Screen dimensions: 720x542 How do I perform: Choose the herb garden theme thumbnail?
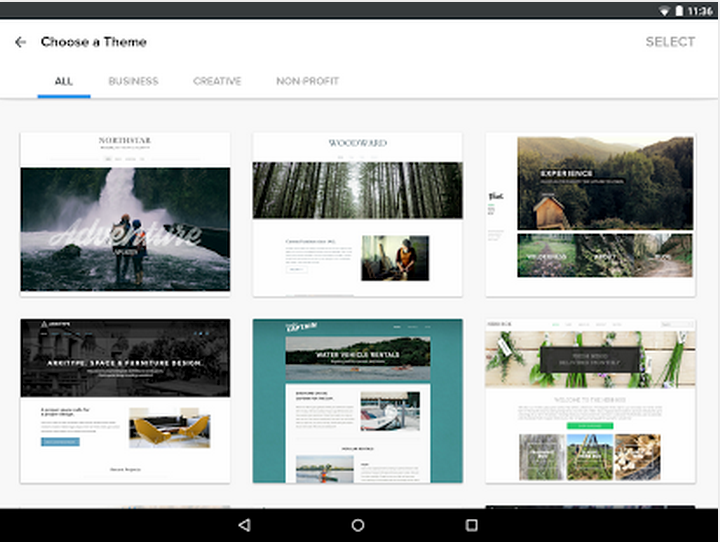pos(591,401)
